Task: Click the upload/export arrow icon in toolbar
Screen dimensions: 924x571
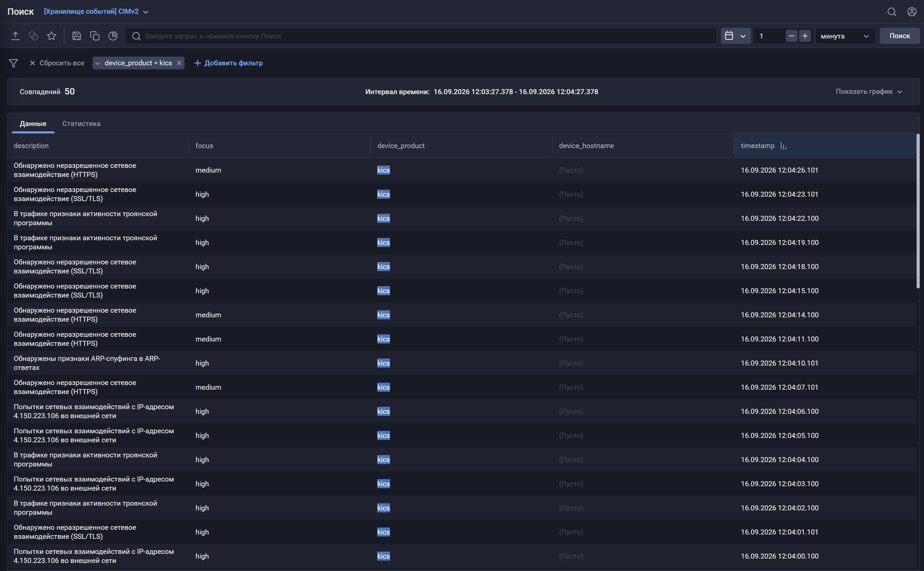Action: [x=15, y=36]
